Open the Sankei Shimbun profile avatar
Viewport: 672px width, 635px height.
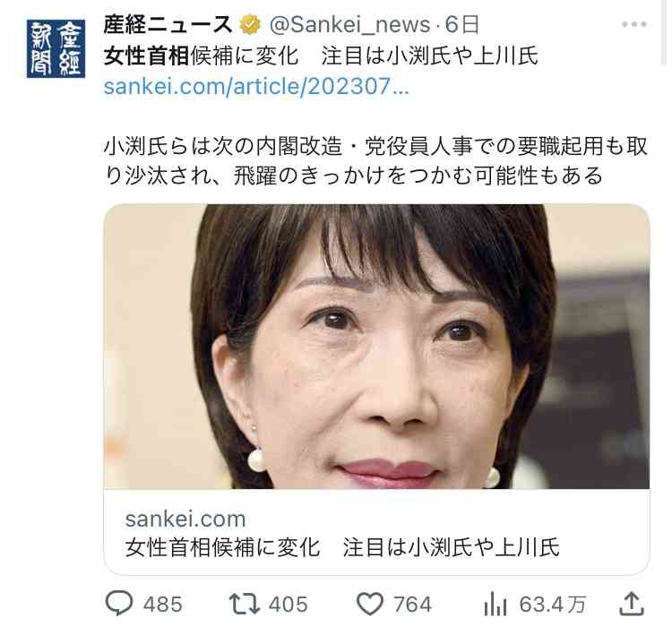pos(56,49)
